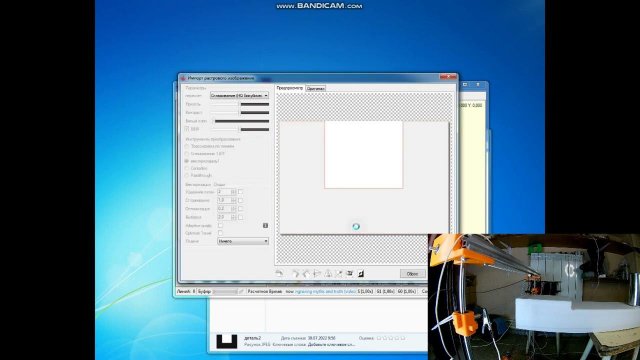Click the revert image arrow icon

(x=279, y=273)
